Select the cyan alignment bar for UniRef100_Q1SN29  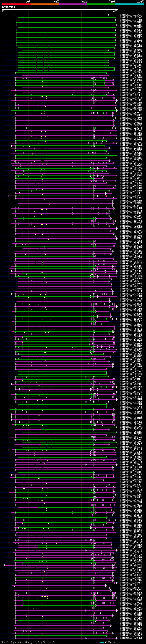[x=62, y=15]
